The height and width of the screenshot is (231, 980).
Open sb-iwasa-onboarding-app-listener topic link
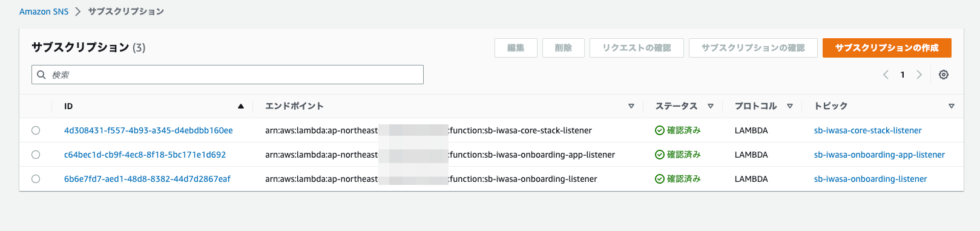click(x=879, y=155)
